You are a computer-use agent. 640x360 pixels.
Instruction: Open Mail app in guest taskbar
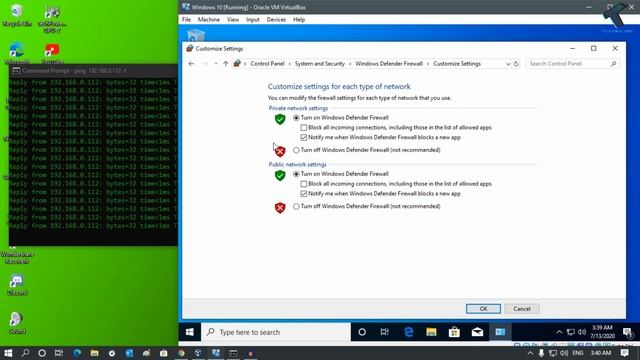coord(477,332)
